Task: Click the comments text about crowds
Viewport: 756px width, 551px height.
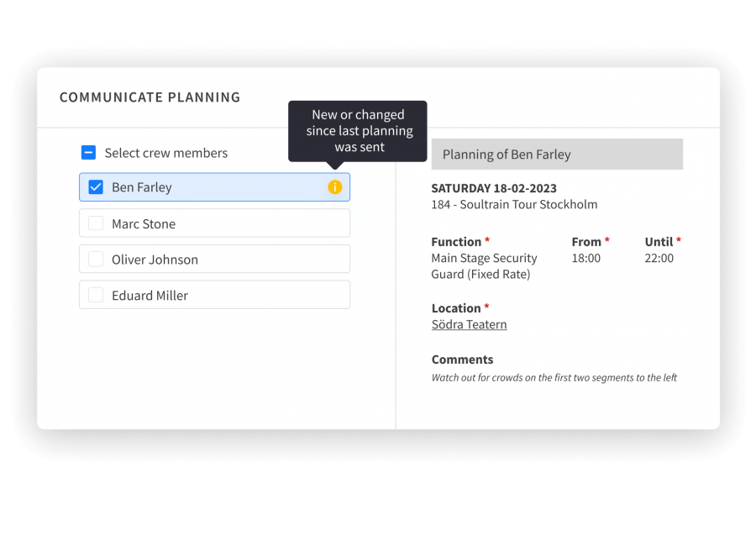Action: coord(554,378)
